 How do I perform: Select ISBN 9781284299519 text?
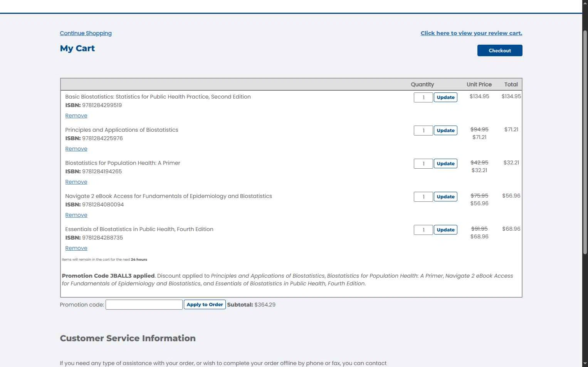(x=102, y=105)
